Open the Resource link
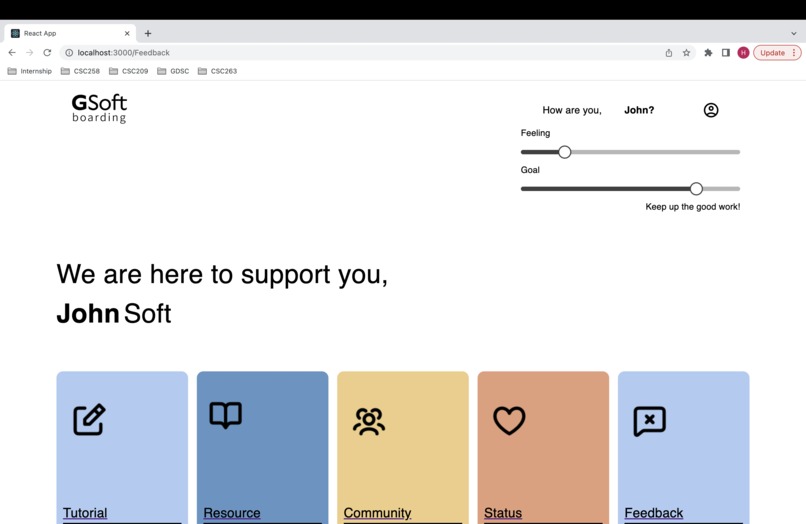The image size is (806, 524). click(232, 513)
